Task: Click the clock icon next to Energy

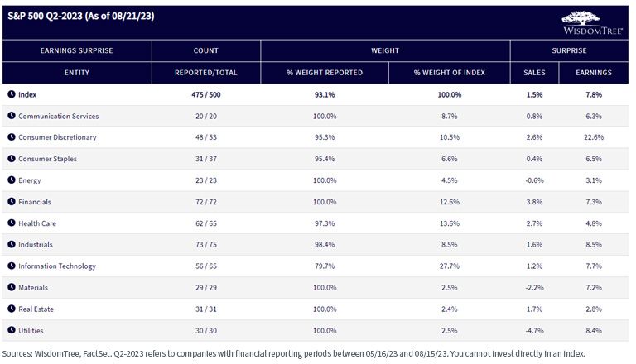Action: (12, 180)
